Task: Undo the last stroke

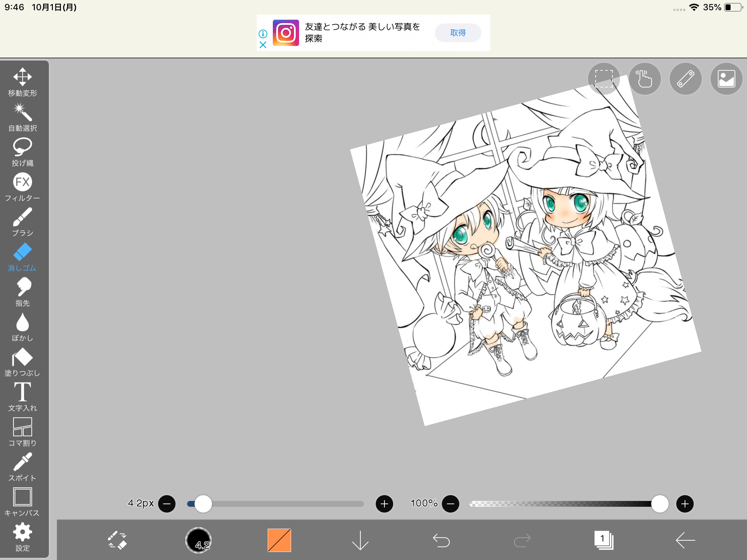Action: tap(441, 540)
